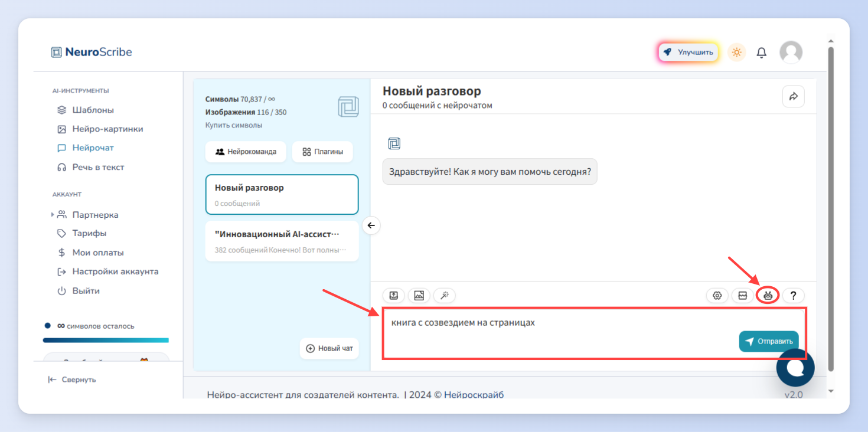Open chat settings gear icon
Image resolution: width=868 pixels, height=432 pixels.
click(x=717, y=296)
